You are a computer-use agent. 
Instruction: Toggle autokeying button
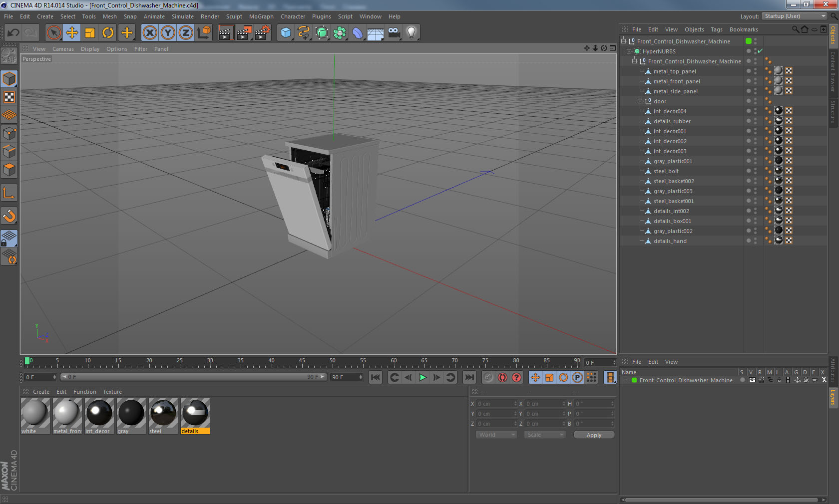[502, 377]
